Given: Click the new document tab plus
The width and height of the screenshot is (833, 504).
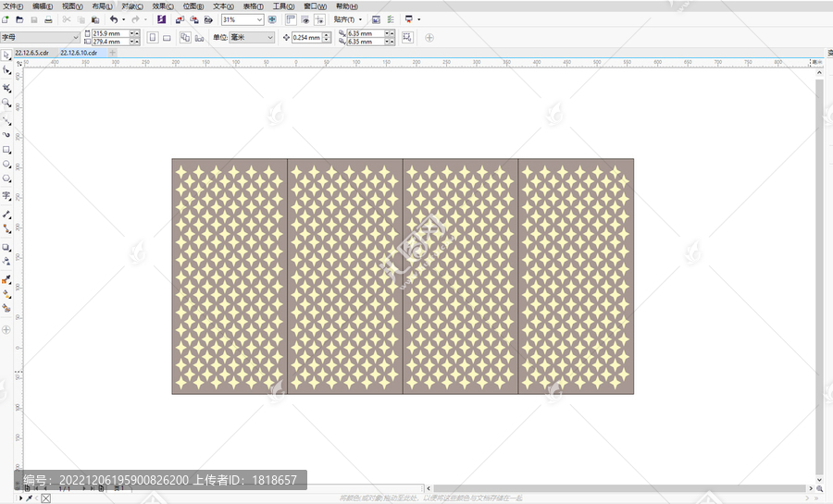Looking at the screenshot, I should 112,53.
